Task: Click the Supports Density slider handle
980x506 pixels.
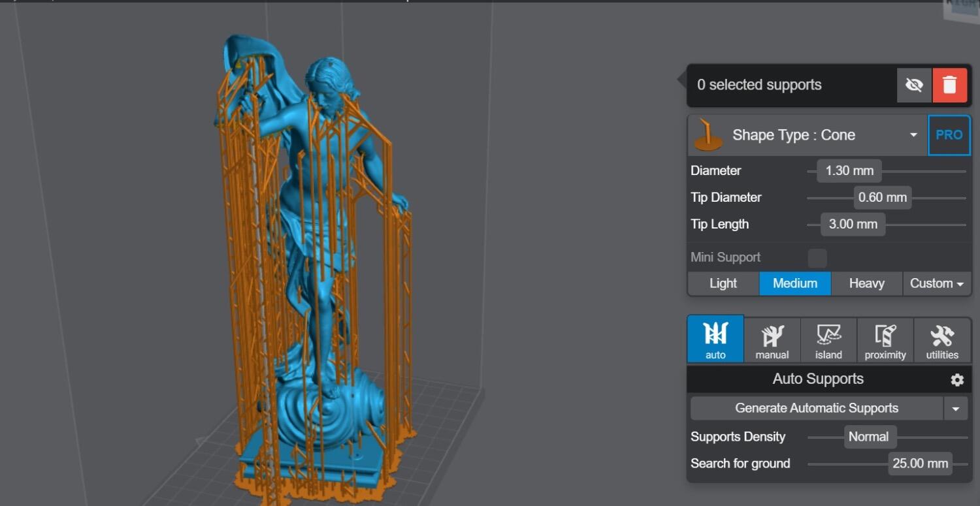Action: click(x=868, y=437)
